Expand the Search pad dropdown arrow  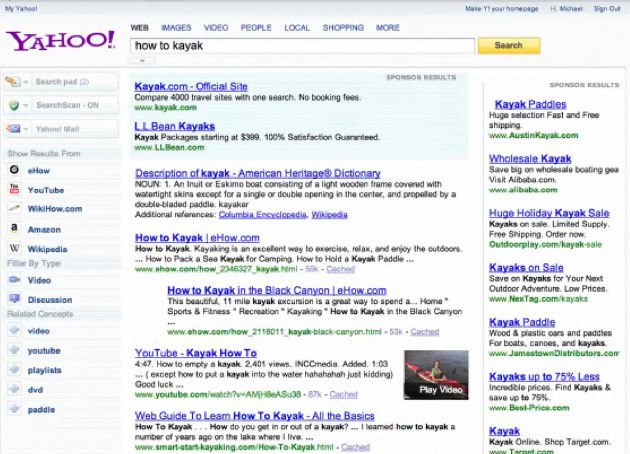point(26,82)
